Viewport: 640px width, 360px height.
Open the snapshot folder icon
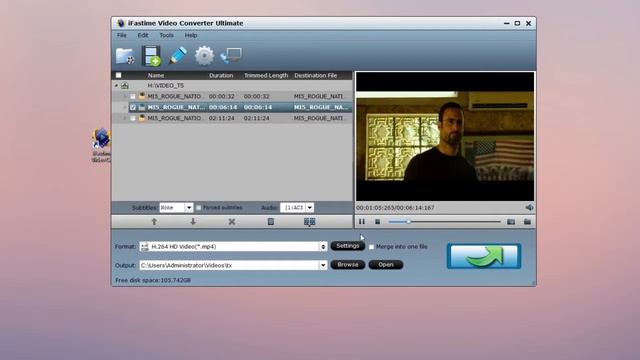(x=527, y=222)
